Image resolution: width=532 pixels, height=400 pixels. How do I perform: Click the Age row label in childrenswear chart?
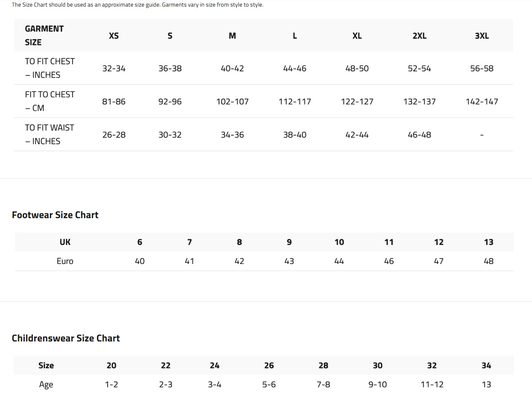46,384
